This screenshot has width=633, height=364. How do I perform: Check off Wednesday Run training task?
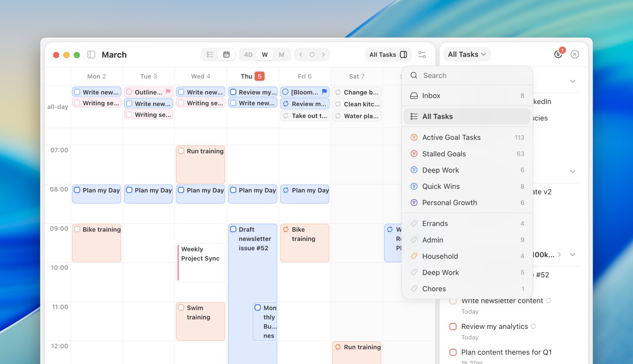coord(181,151)
